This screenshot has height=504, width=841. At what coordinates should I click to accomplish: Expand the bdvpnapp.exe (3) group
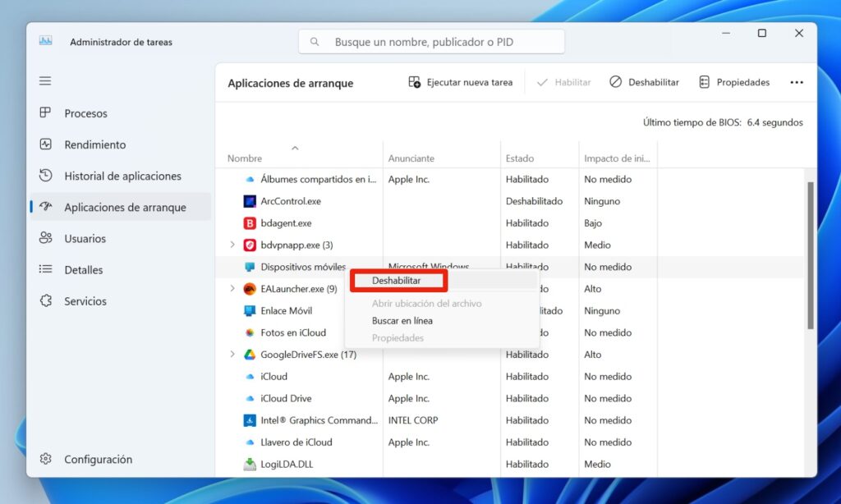(x=232, y=245)
